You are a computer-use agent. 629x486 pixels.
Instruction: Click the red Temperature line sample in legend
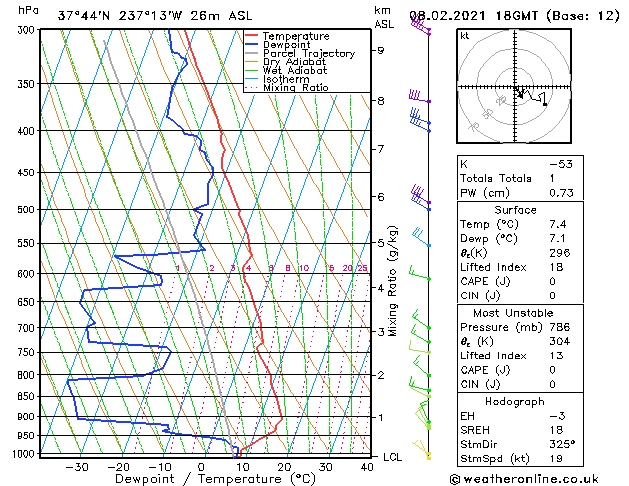[x=252, y=35]
